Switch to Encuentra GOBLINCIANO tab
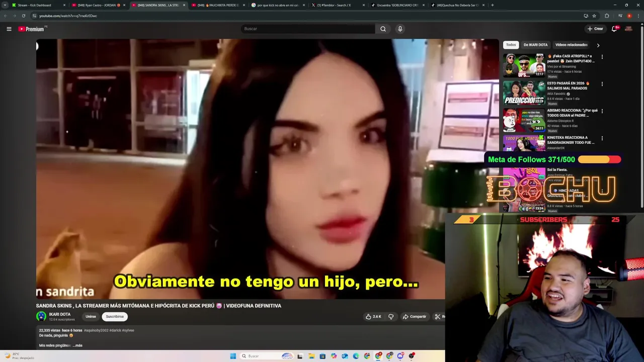The image size is (644, 362). tap(398, 5)
